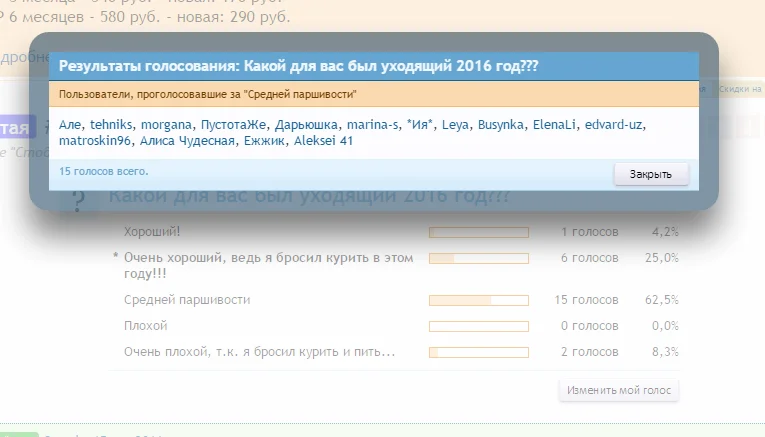
Task: Open voter profile matroskin96
Action: point(95,141)
